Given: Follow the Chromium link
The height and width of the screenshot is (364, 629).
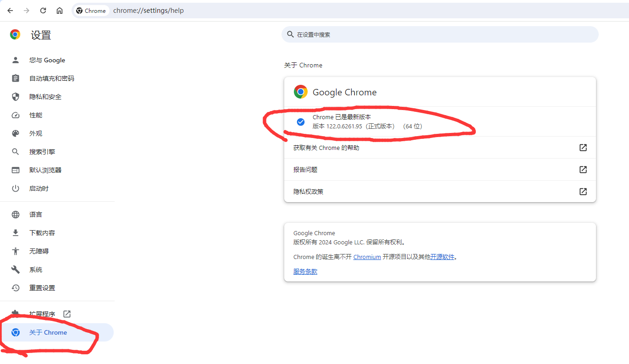Looking at the screenshot, I should 367,257.
